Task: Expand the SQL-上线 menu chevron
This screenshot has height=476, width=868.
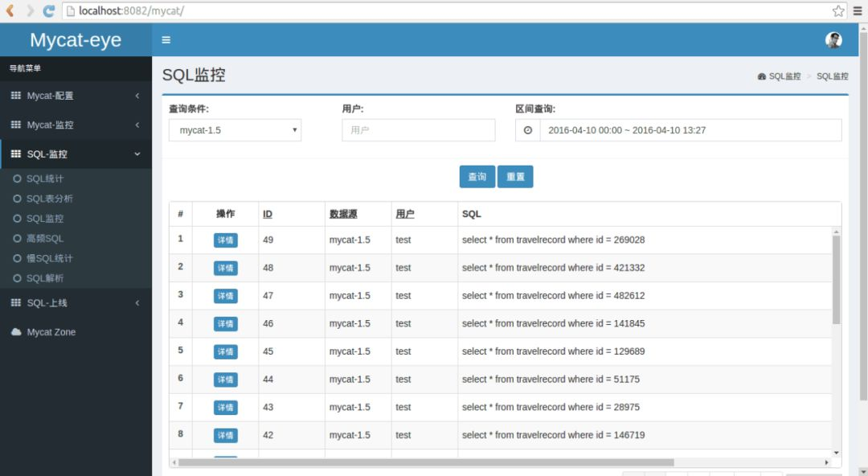Action: pos(137,302)
